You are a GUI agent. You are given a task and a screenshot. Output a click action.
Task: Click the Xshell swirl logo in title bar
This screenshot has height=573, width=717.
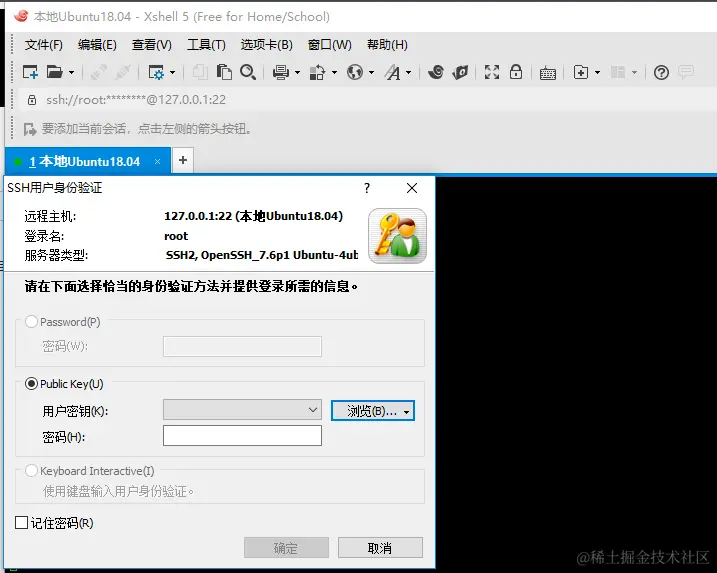click(x=21, y=16)
